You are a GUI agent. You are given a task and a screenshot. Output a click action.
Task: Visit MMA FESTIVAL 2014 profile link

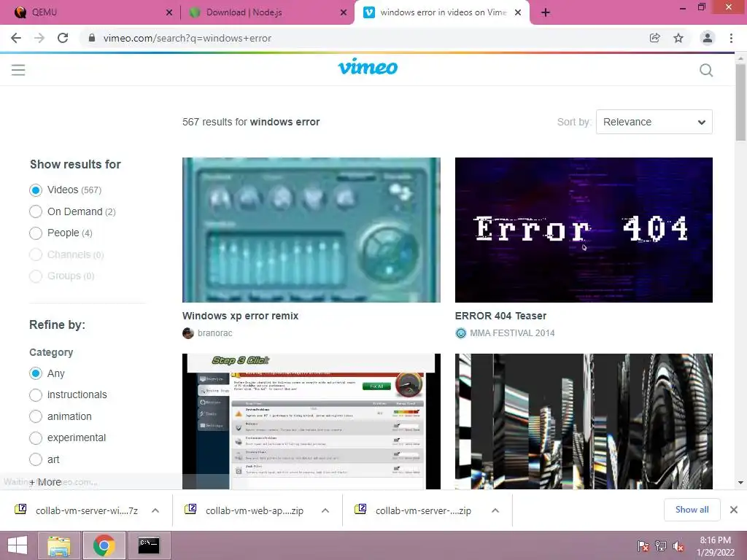tap(512, 332)
